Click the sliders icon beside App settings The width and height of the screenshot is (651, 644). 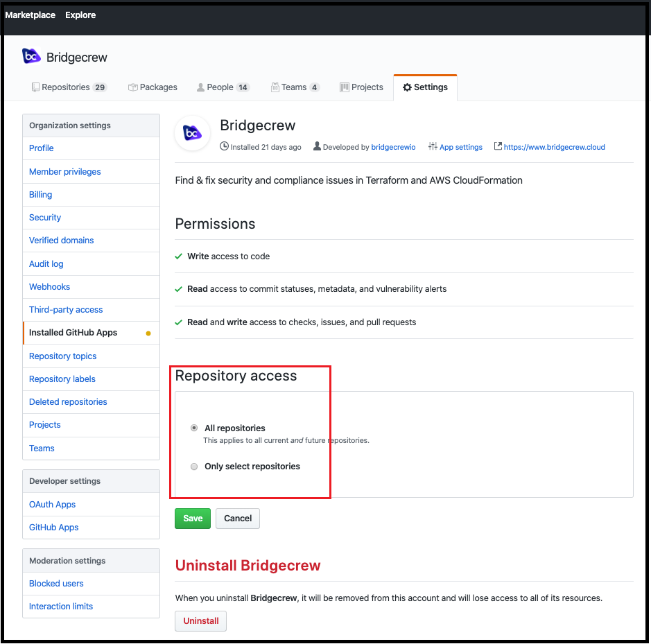coord(433,146)
